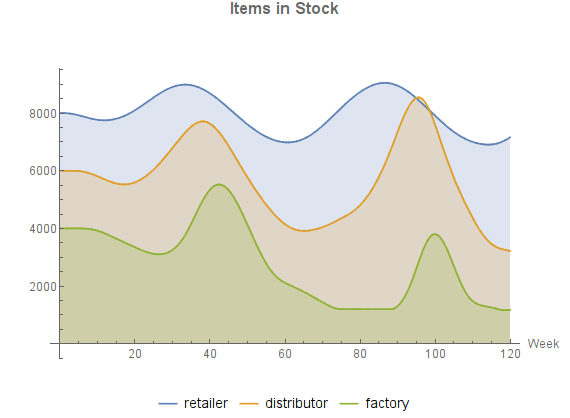Select the retailer legend label

pos(206,403)
